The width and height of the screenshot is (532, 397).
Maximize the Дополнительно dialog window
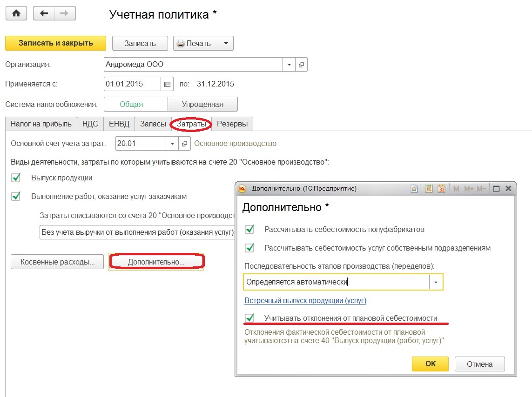click(496, 189)
